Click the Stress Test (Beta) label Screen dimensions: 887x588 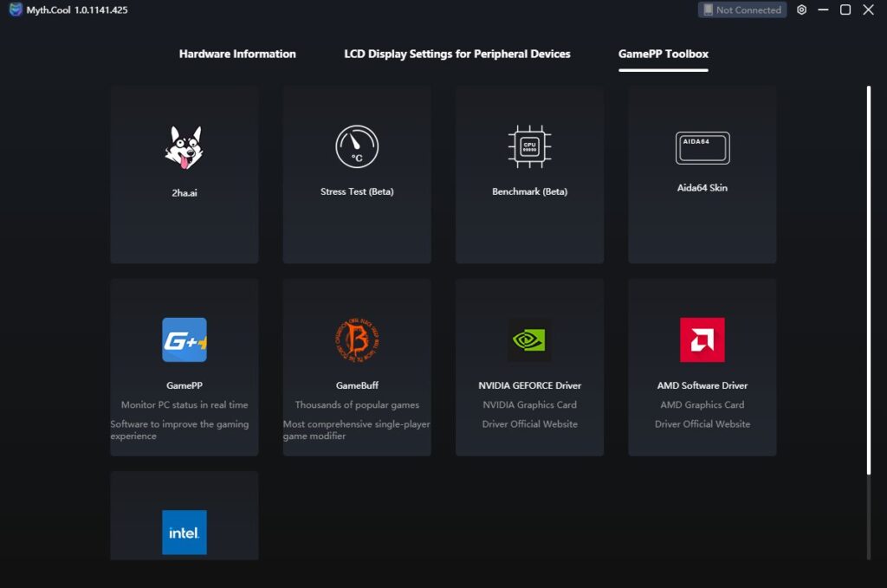tap(357, 191)
